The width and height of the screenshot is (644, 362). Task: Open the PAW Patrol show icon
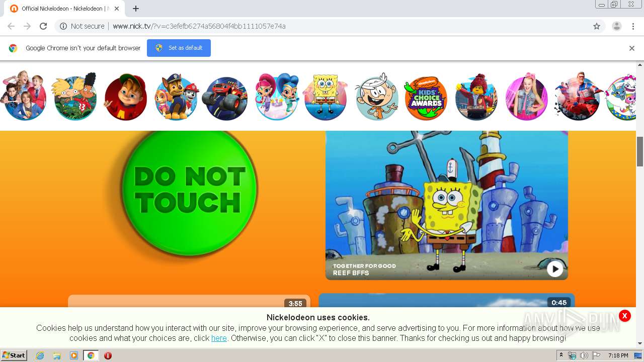point(177,97)
